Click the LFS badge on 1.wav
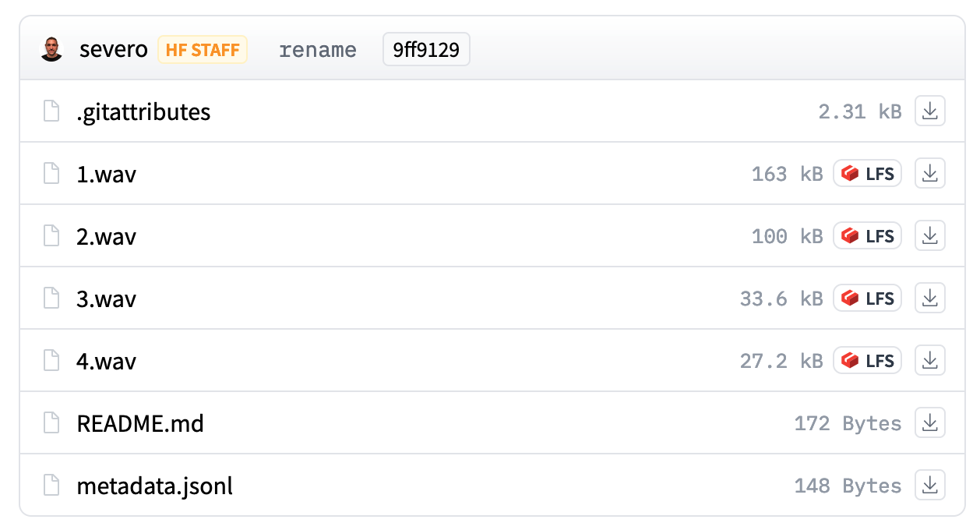The height and width of the screenshot is (530, 980). click(867, 174)
